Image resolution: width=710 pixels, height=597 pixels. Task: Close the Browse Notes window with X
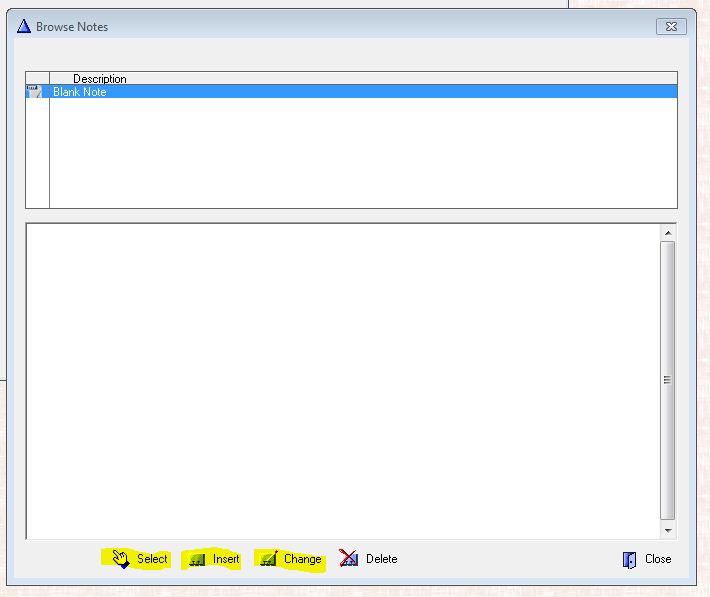(670, 27)
